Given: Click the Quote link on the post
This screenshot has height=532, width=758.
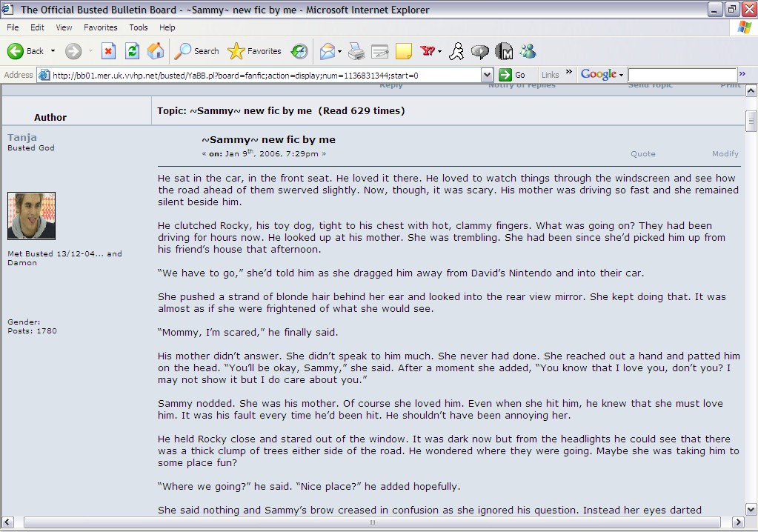Looking at the screenshot, I should pos(642,154).
